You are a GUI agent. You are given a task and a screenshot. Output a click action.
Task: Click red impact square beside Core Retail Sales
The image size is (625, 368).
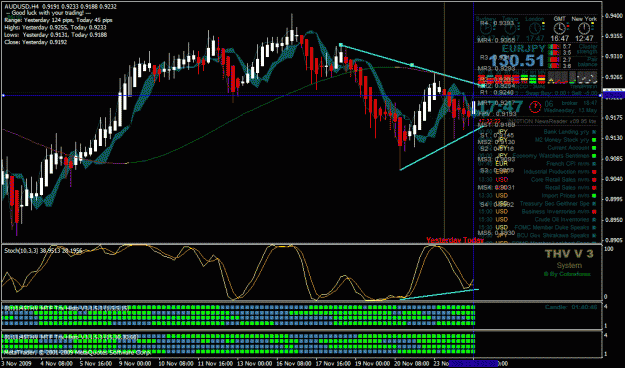pos(594,180)
